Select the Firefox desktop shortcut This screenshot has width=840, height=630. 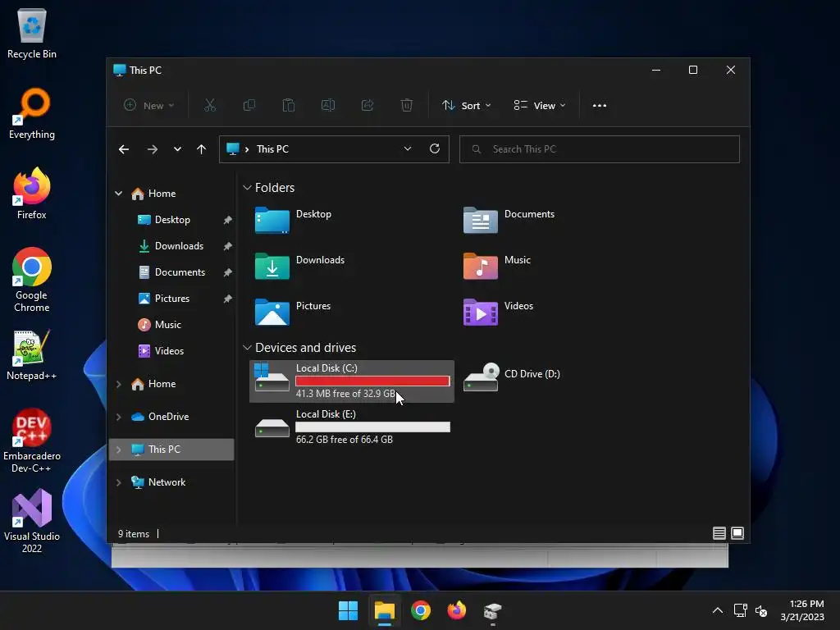[x=32, y=194]
